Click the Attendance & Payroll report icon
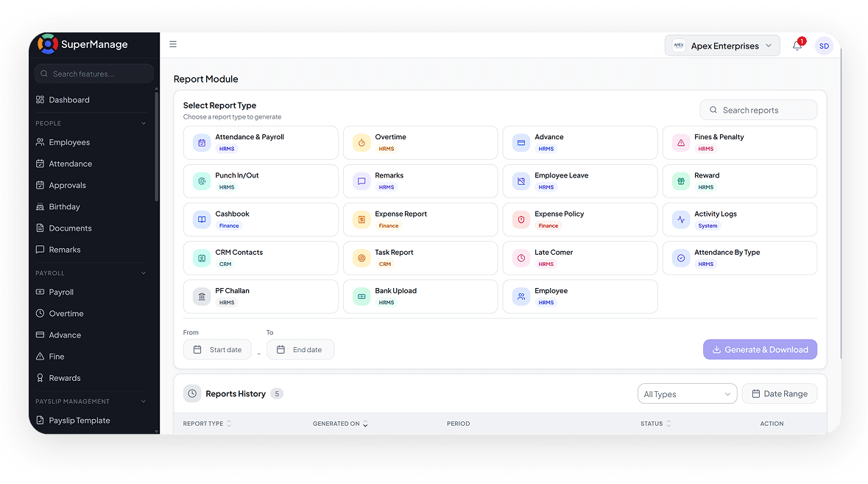 click(x=202, y=143)
